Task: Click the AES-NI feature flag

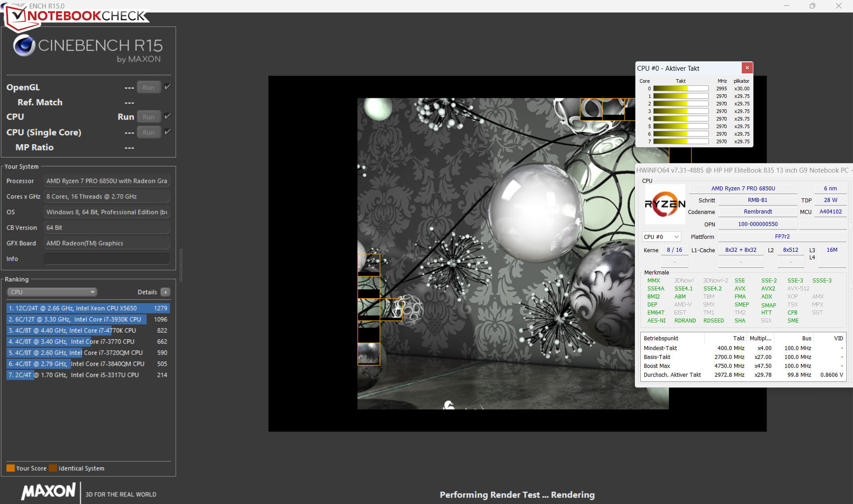Action: (656, 320)
